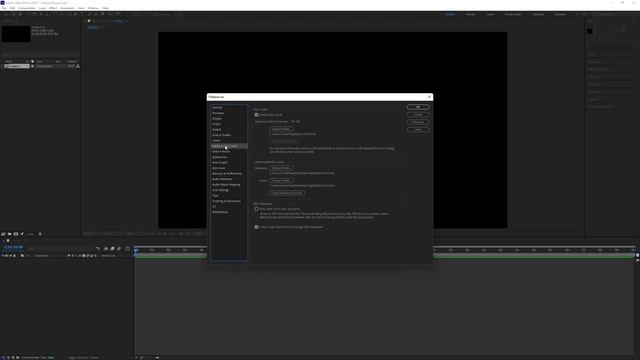Open the File menu
640x360 pixels.
(4, 8)
